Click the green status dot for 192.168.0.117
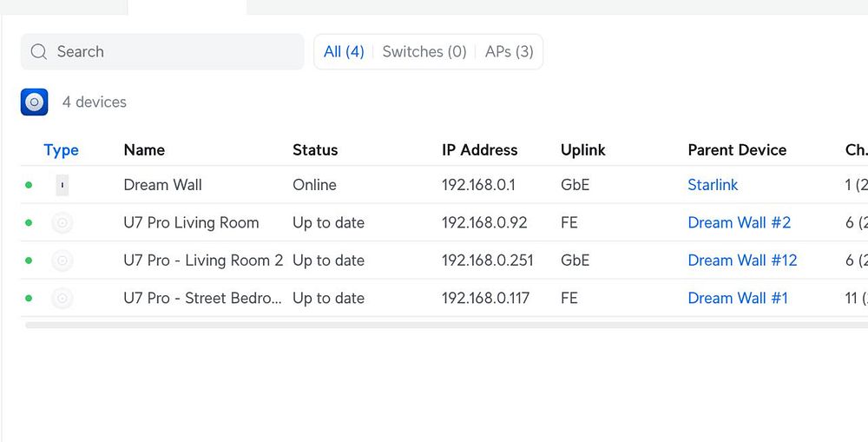868x442 pixels. coord(29,299)
